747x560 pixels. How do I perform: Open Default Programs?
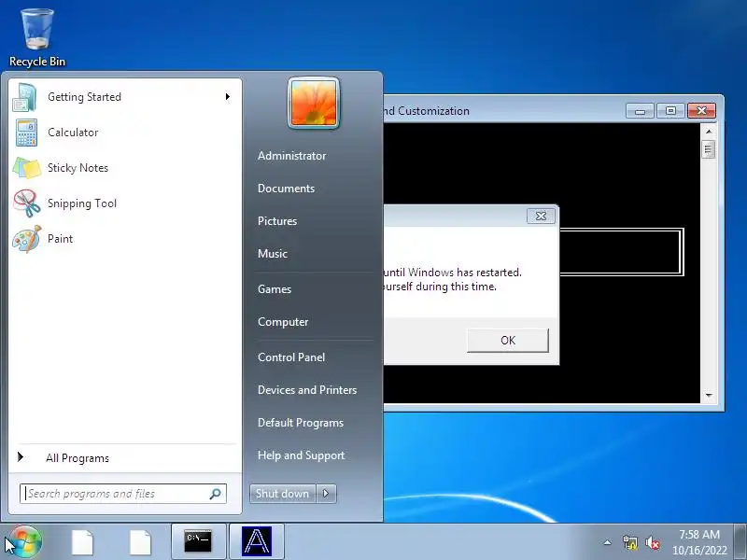[300, 423]
